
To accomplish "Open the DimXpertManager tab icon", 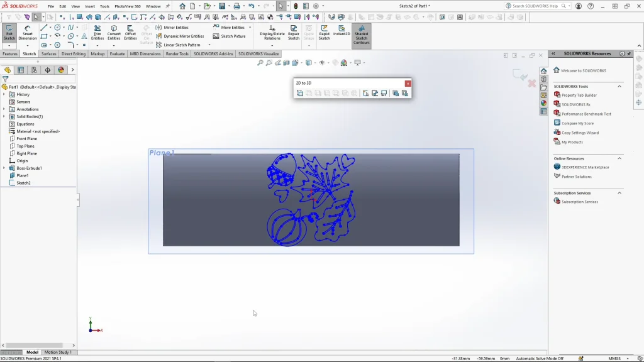I will [x=48, y=70].
